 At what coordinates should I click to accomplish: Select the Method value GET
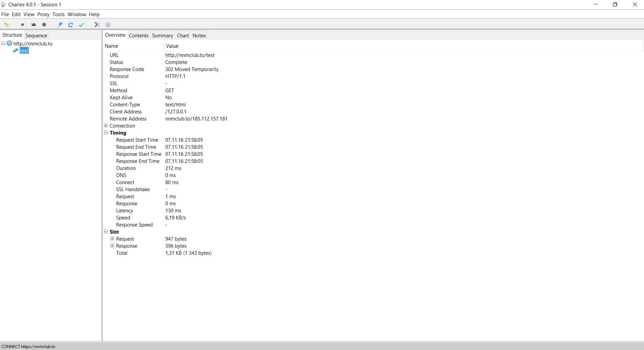pyautogui.click(x=170, y=90)
